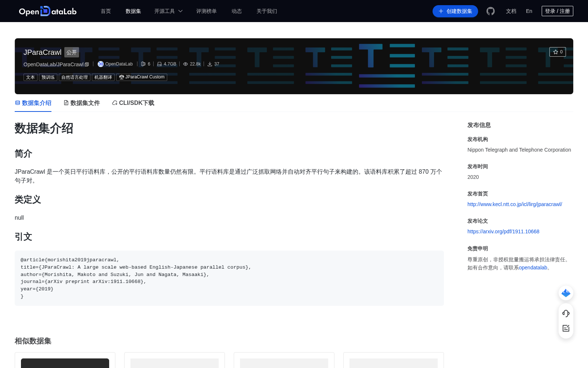
Task: Open the 动态 navigation item
Action: click(x=237, y=11)
